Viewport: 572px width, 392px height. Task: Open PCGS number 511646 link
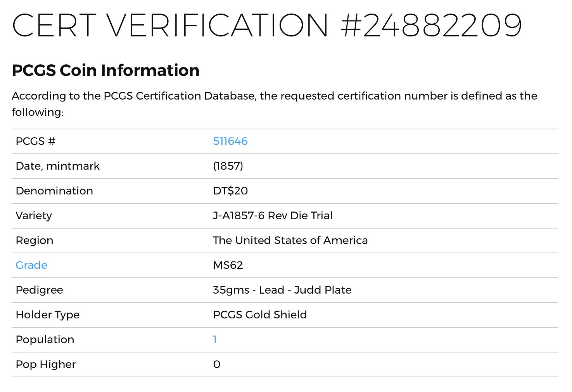coord(230,141)
